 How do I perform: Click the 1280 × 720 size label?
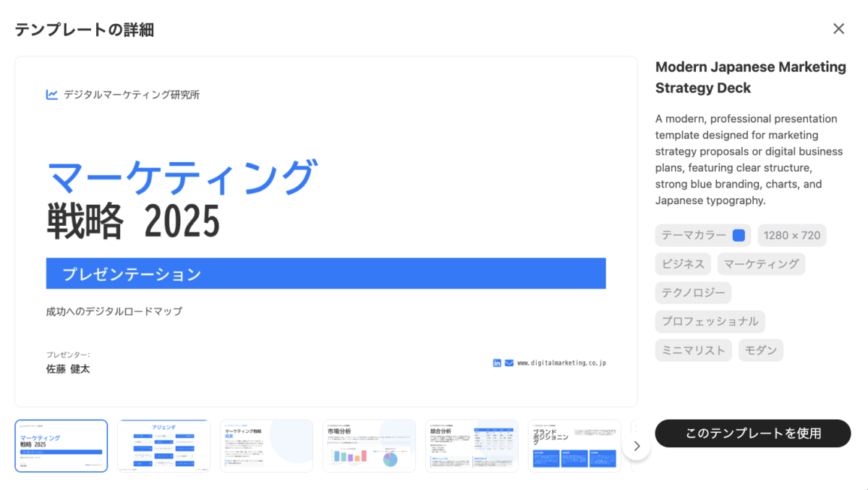coord(791,235)
